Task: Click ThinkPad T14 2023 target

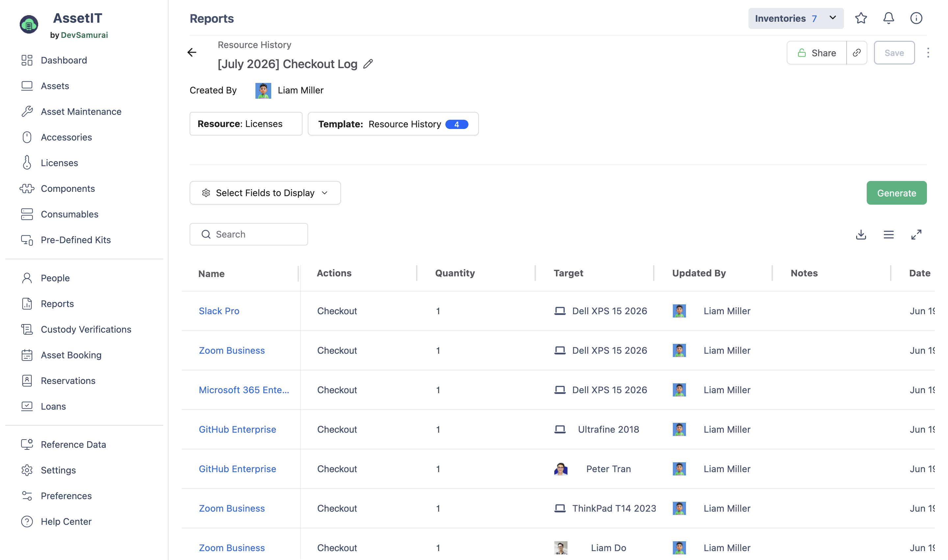Action: [x=614, y=508]
